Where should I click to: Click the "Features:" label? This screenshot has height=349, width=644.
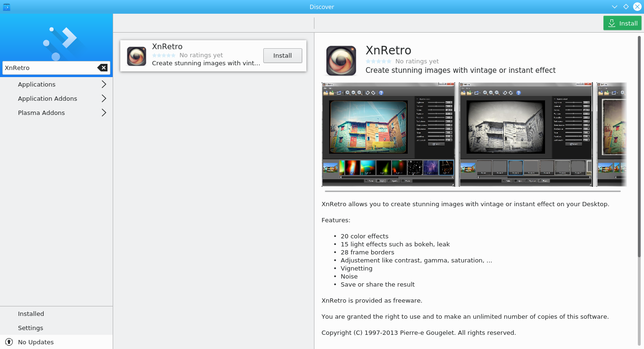click(336, 220)
